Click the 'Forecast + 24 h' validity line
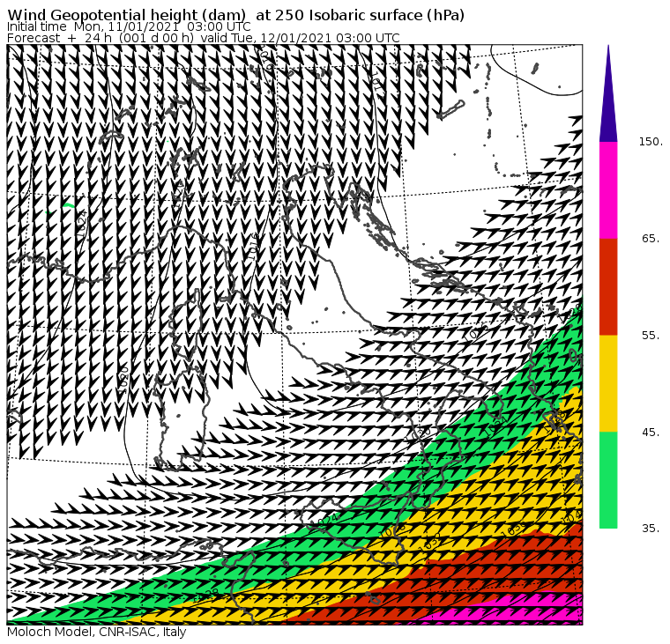 tap(204, 38)
